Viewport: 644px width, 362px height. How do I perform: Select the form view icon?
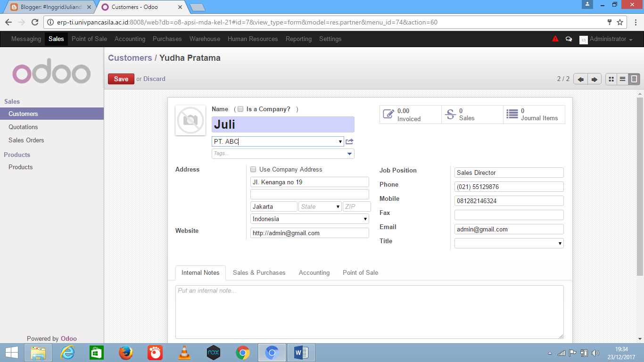click(632, 79)
